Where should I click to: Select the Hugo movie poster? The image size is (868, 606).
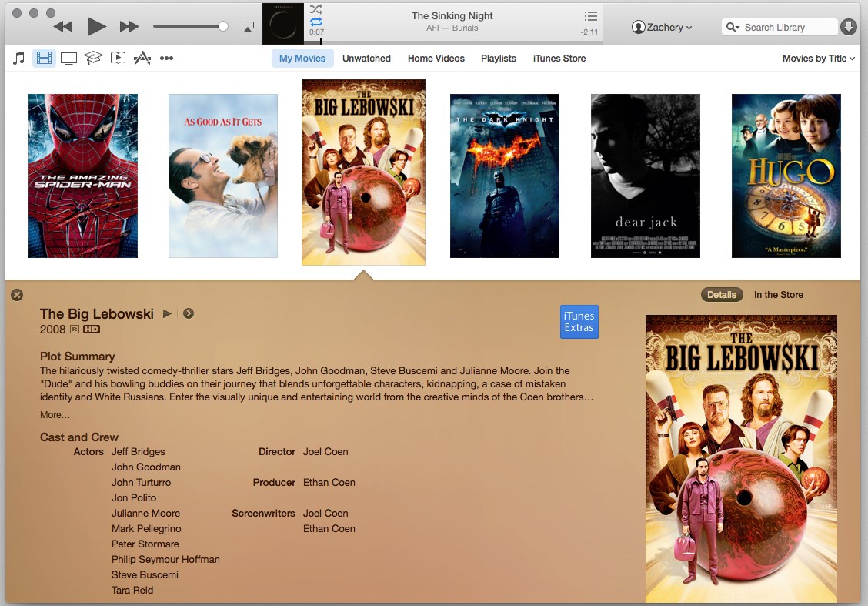click(786, 176)
